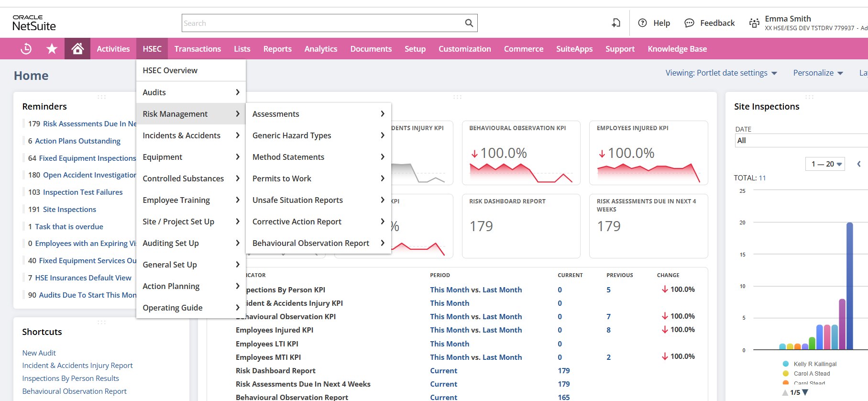Click the Create New icon beside search
This screenshot has height=401, width=868.
tap(616, 23)
